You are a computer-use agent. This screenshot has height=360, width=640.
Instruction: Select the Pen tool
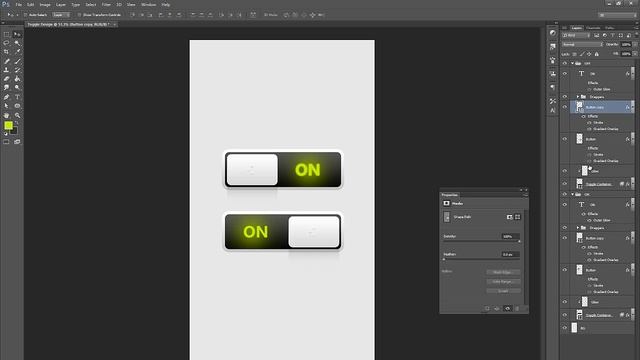(x=7, y=97)
